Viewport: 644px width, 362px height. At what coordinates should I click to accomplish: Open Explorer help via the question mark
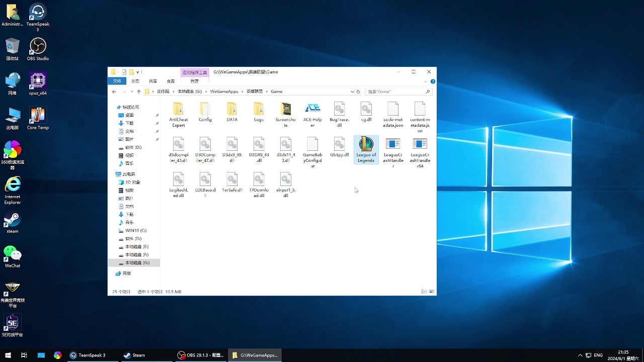pos(433,81)
